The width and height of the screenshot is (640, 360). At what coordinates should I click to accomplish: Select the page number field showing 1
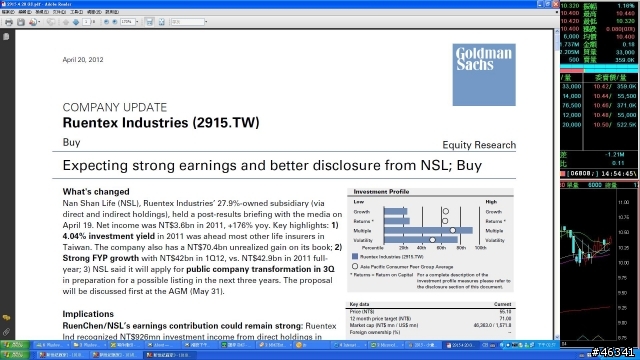click(87, 22)
